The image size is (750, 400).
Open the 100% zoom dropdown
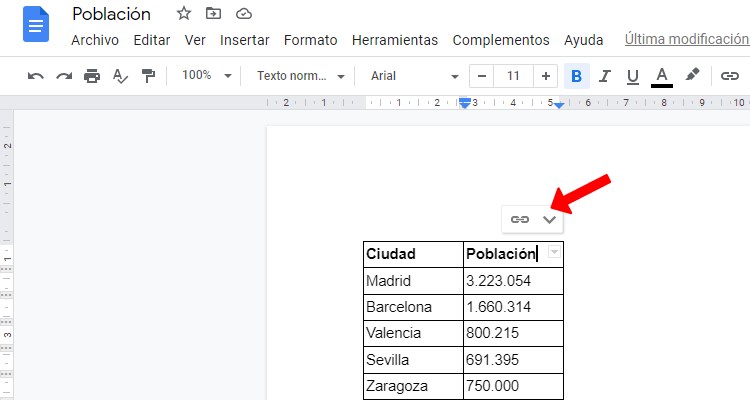point(207,76)
